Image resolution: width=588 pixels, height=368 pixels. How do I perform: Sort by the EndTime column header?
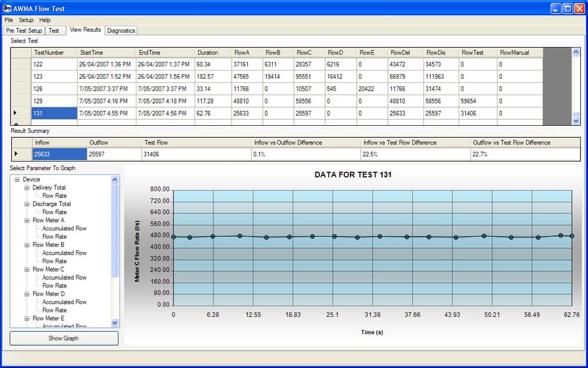[x=165, y=53]
